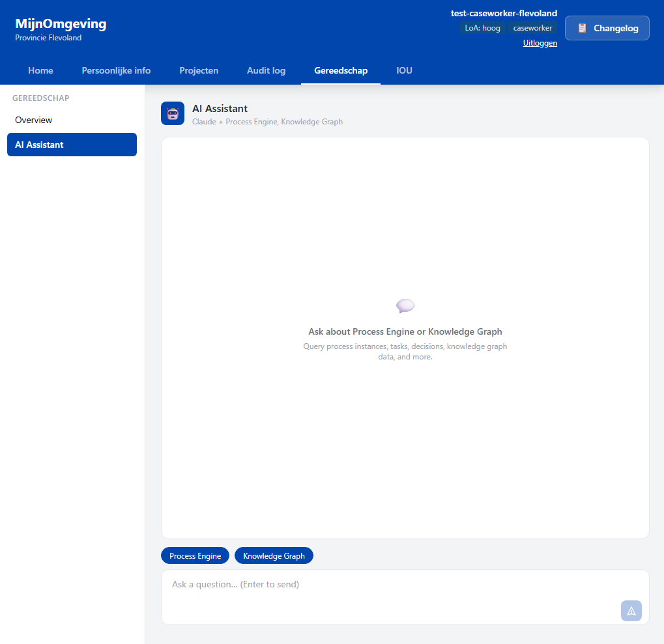Click the caseworker role badge

tap(532, 27)
